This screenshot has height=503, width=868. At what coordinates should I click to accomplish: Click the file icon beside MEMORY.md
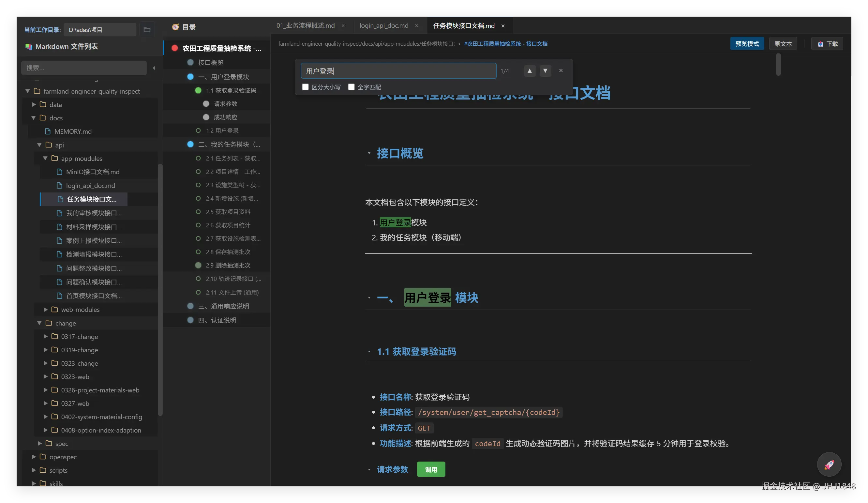[x=47, y=131]
